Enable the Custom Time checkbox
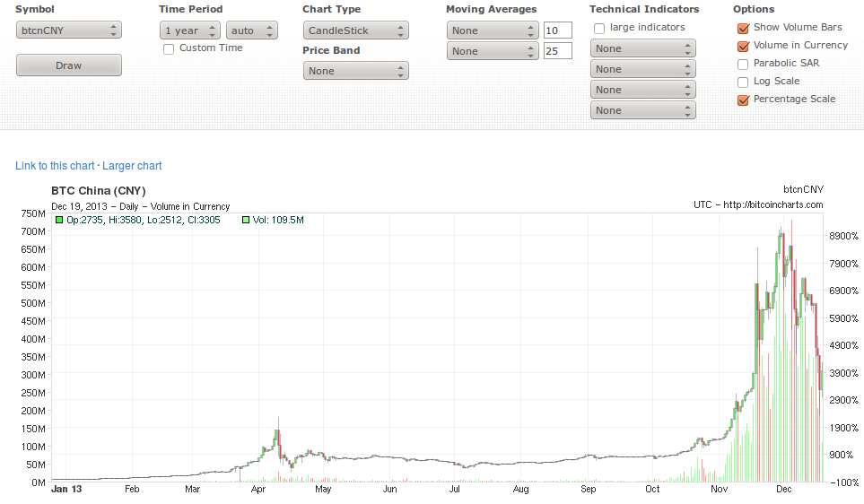The image size is (864, 504). click(x=169, y=49)
